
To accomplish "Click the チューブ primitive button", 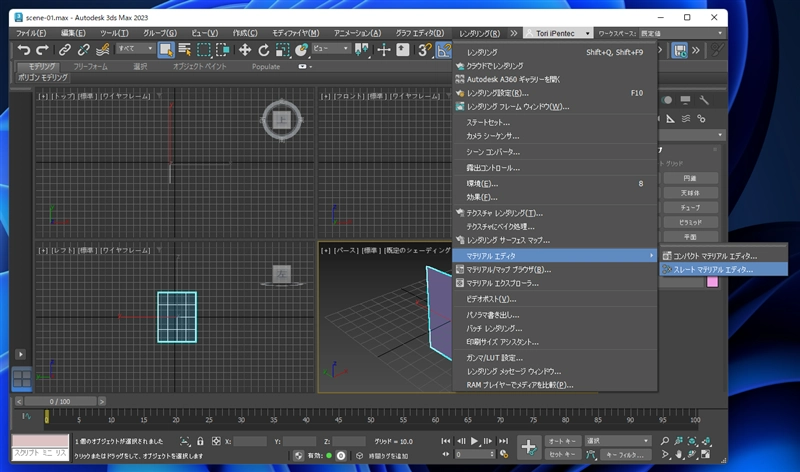I will (x=690, y=208).
